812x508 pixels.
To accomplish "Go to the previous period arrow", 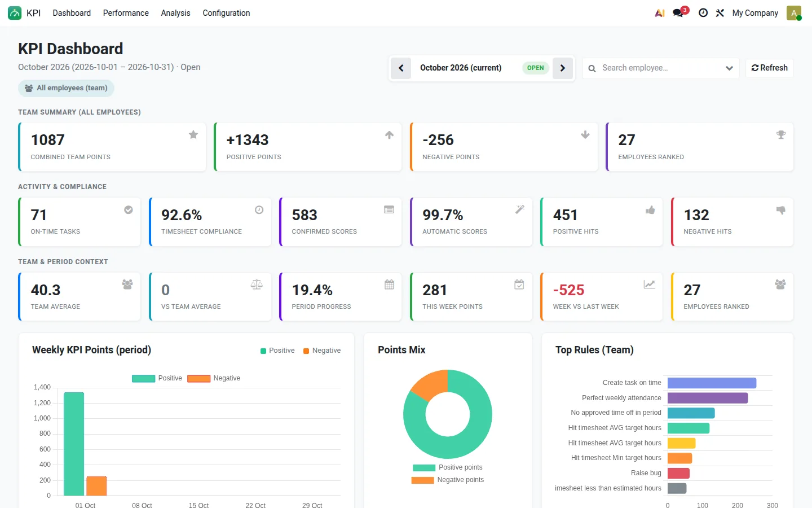I will tap(401, 68).
